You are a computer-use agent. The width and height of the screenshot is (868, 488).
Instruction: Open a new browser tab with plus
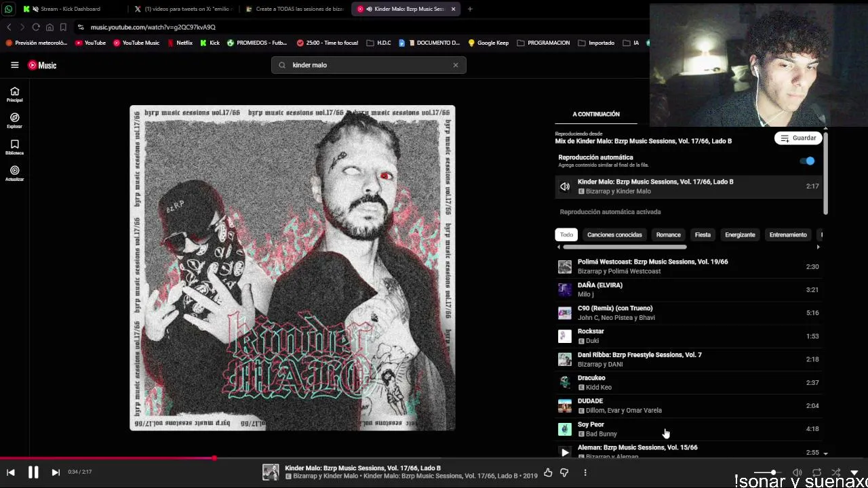click(470, 9)
